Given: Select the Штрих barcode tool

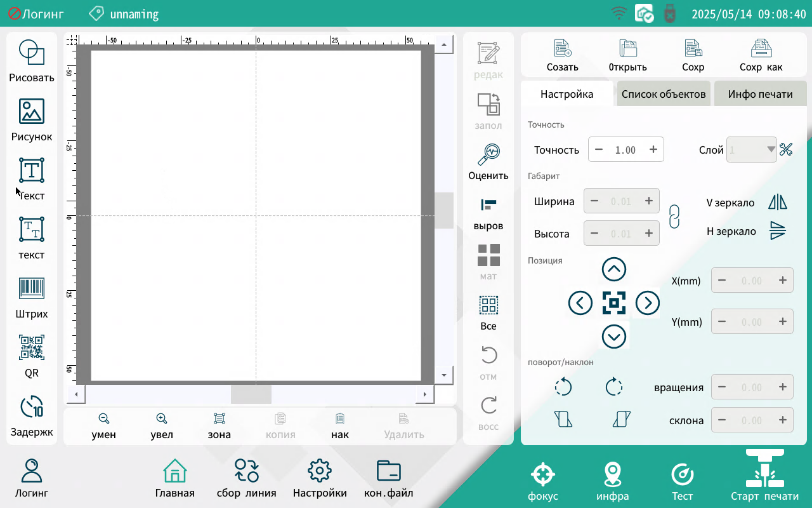Looking at the screenshot, I should (x=32, y=290).
